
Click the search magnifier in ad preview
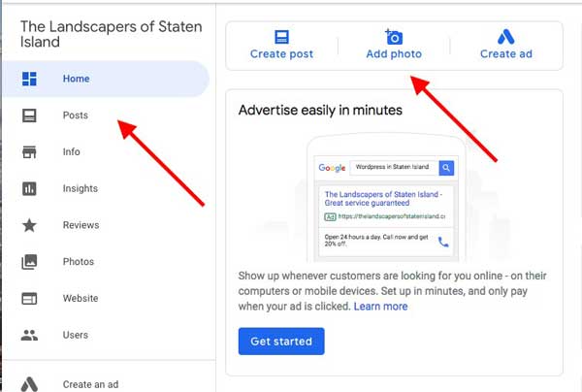tap(446, 168)
